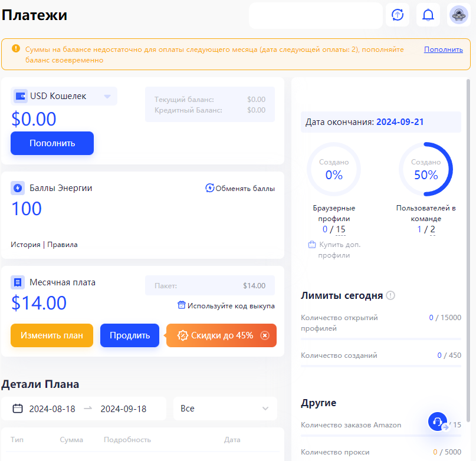Click the 'Подробность' column header

click(127, 440)
